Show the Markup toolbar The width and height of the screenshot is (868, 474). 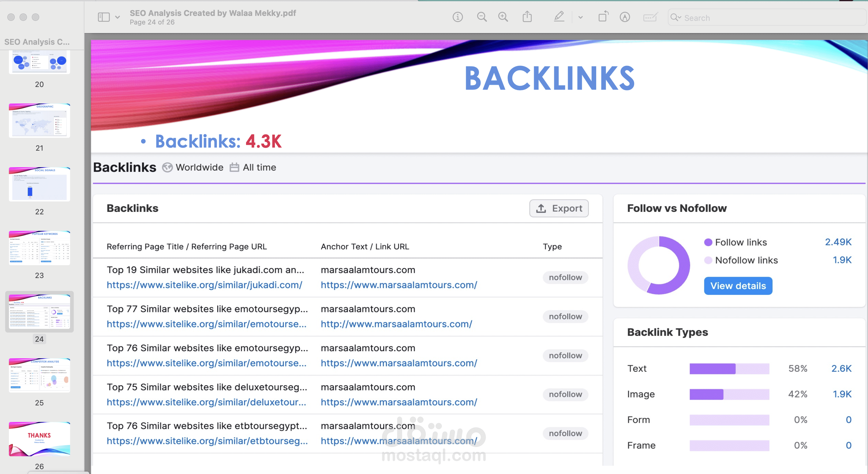[x=624, y=17]
